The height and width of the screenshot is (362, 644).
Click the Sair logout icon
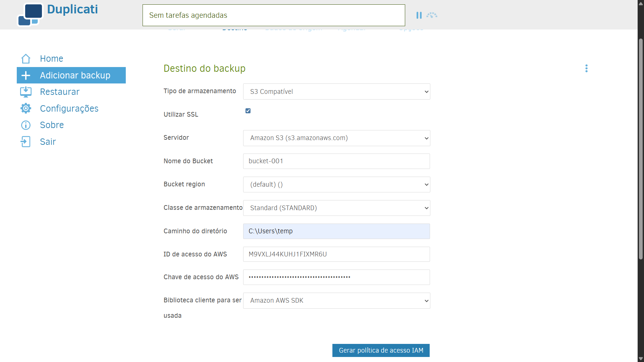tap(26, 141)
